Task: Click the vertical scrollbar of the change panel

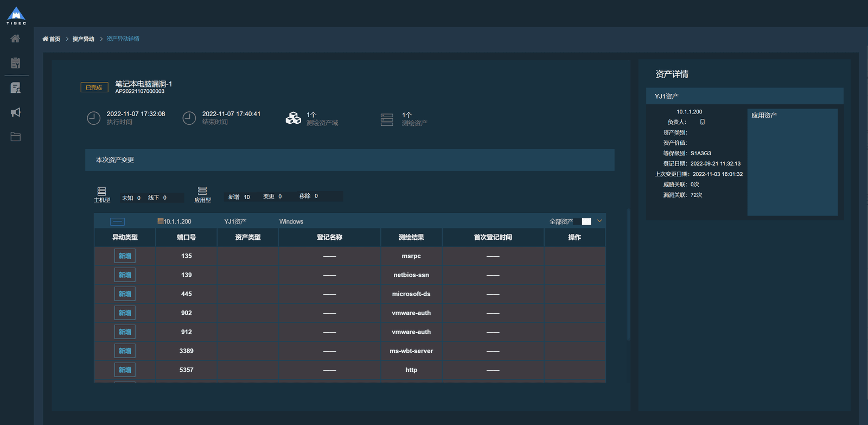Action: pos(629,274)
